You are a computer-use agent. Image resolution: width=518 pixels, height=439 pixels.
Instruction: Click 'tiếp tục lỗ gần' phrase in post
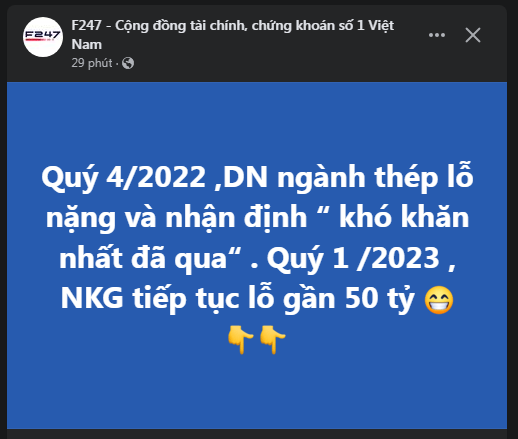[x=234, y=298]
